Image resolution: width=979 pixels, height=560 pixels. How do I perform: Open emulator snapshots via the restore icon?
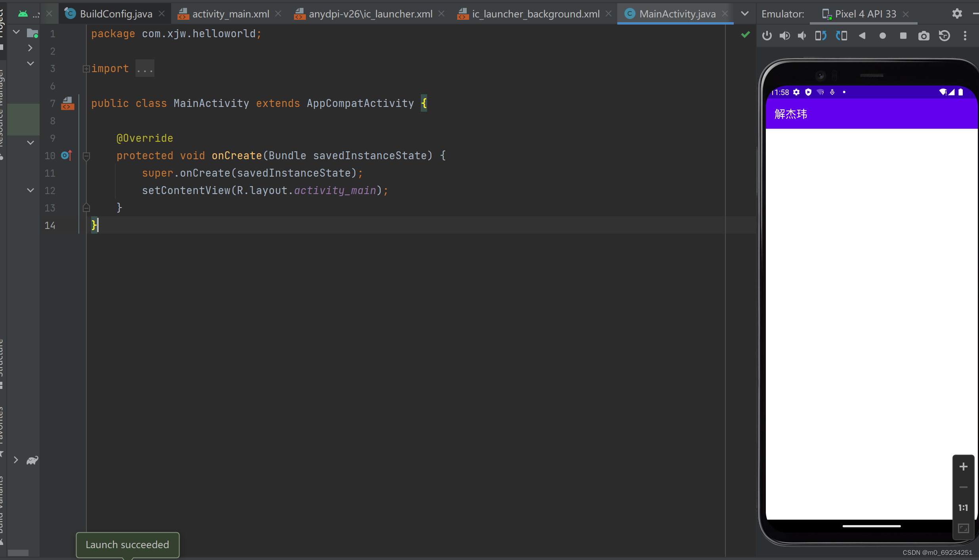[x=944, y=36]
